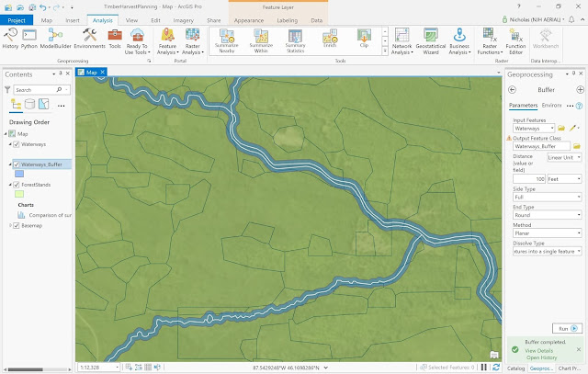588x374 pixels.
Task: Open geoprocessing Environments settings
Action: (x=90, y=39)
